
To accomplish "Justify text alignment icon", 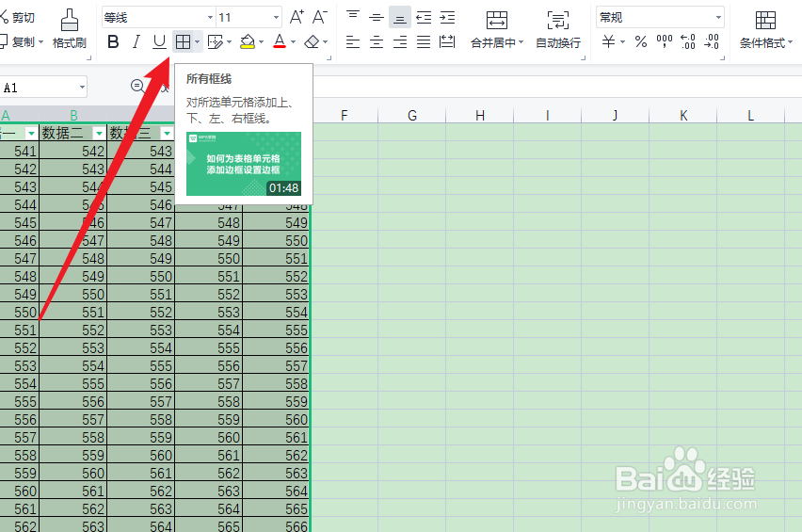I will tap(424, 42).
